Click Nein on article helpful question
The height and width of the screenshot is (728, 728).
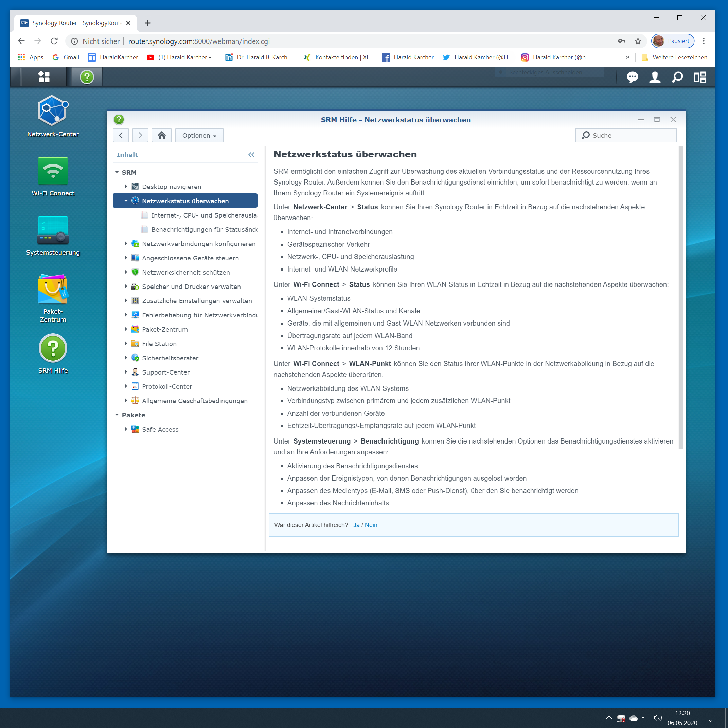coord(371,525)
